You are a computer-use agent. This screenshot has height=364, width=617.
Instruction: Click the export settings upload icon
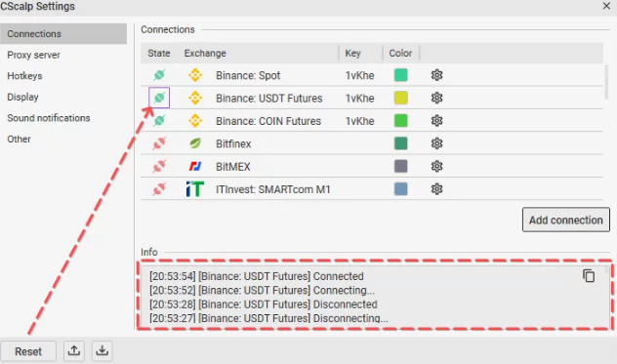74,350
